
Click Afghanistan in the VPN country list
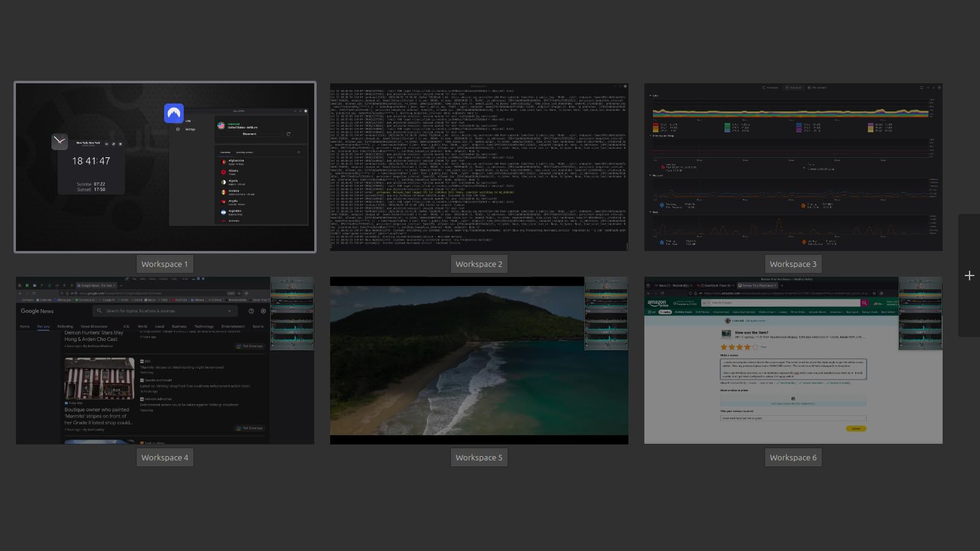click(236, 162)
